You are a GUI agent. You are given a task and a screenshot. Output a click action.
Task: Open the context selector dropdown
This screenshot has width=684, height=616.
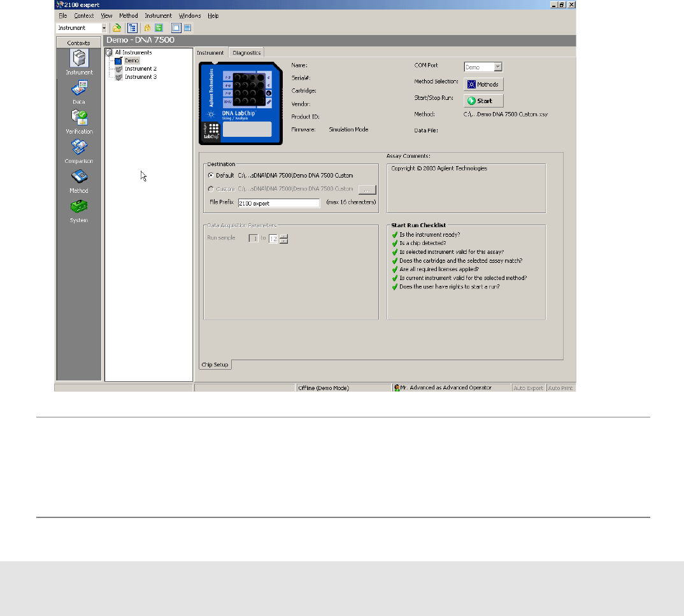tap(104, 28)
